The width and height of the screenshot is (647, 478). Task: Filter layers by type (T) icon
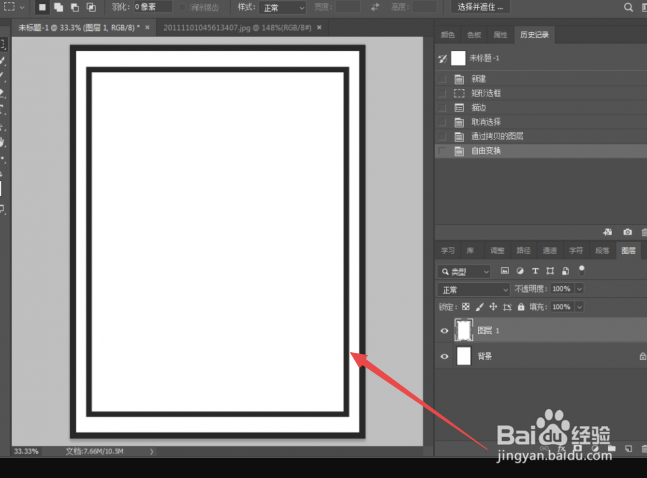[535, 271]
